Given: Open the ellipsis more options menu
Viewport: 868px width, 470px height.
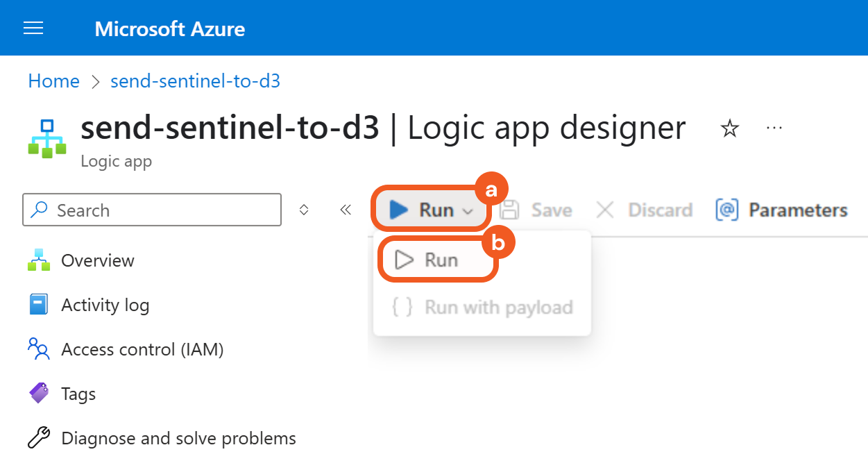Looking at the screenshot, I should (774, 128).
